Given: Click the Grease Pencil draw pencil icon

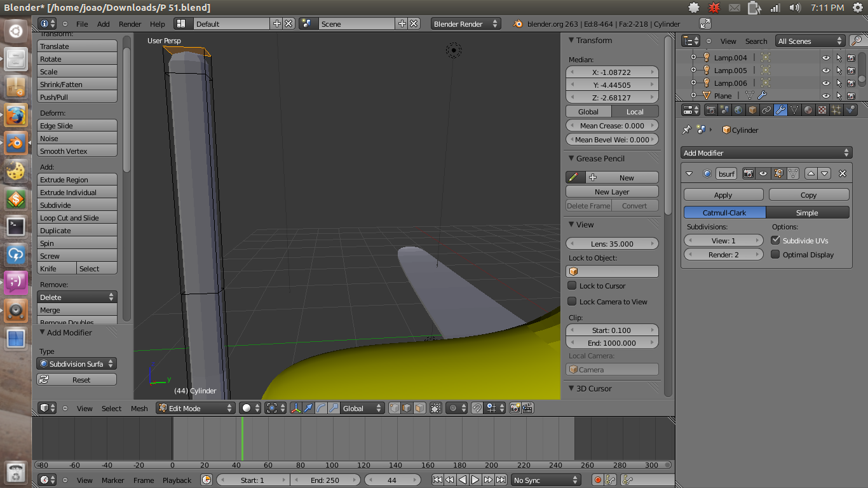Looking at the screenshot, I should click(x=574, y=177).
